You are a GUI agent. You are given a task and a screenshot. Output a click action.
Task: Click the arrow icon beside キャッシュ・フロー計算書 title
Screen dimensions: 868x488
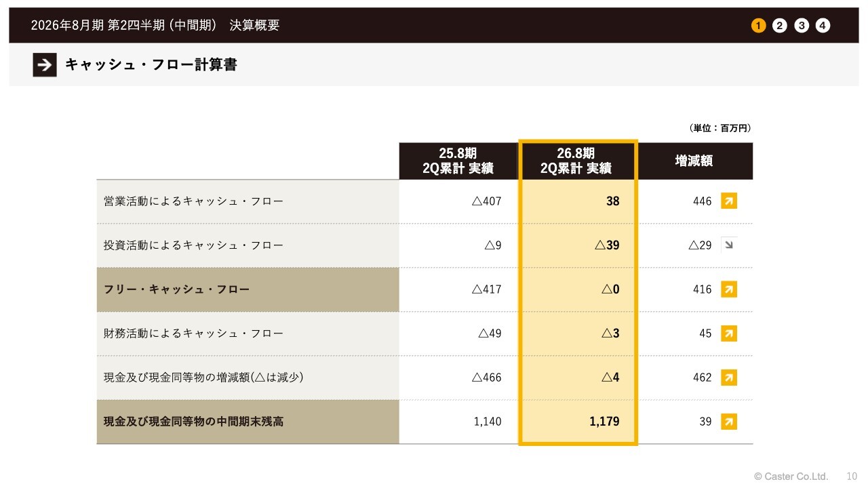click(x=45, y=65)
